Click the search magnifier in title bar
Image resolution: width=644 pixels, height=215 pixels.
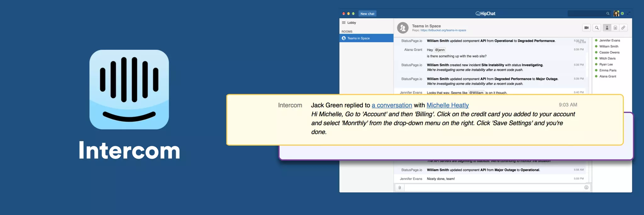[608, 14]
